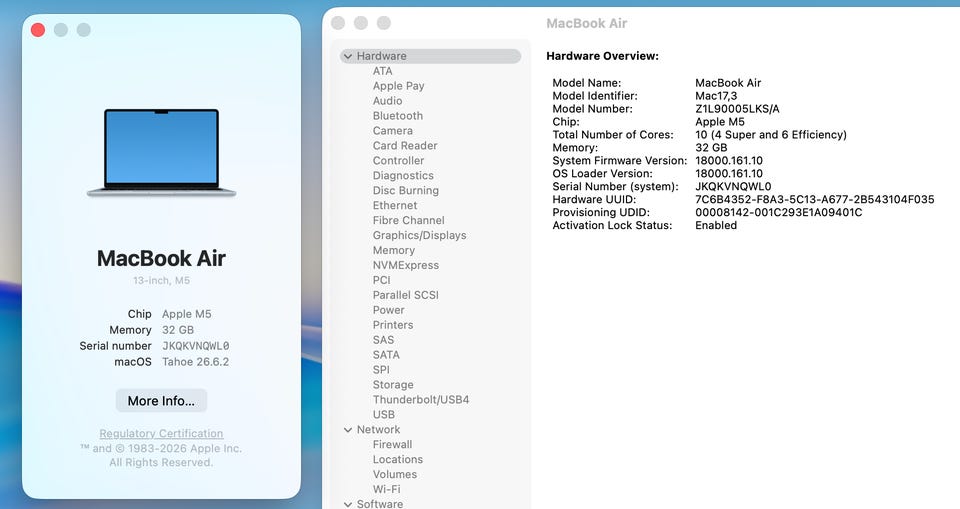960x509 pixels.
Task: Select NVMExpress in the sidebar
Action: coord(405,265)
